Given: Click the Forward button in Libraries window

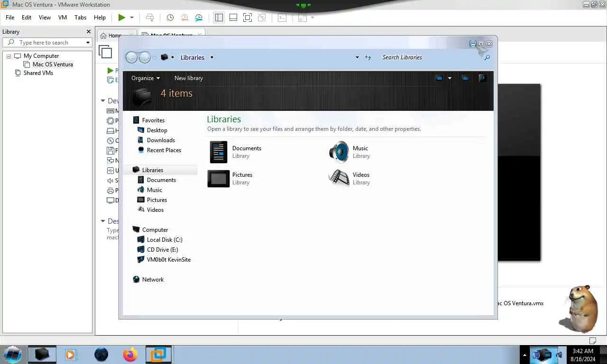Looking at the screenshot, I should click(145, 57).
